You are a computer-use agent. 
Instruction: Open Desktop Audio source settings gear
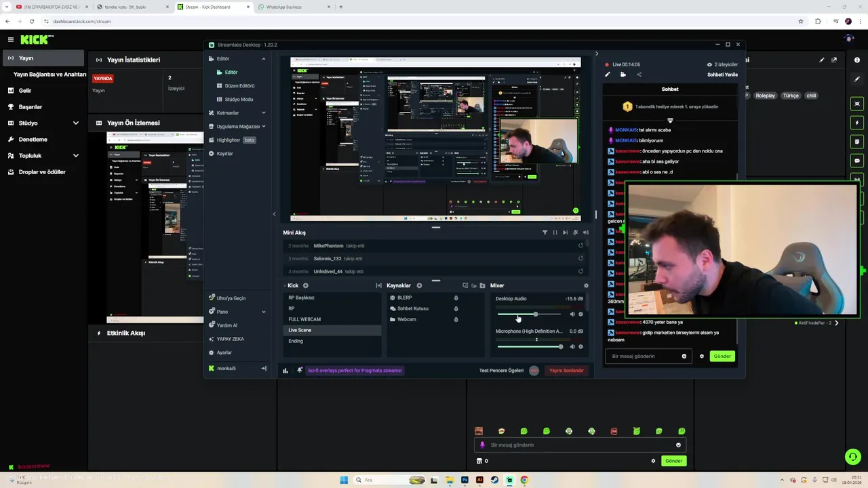tap(580, 314)
